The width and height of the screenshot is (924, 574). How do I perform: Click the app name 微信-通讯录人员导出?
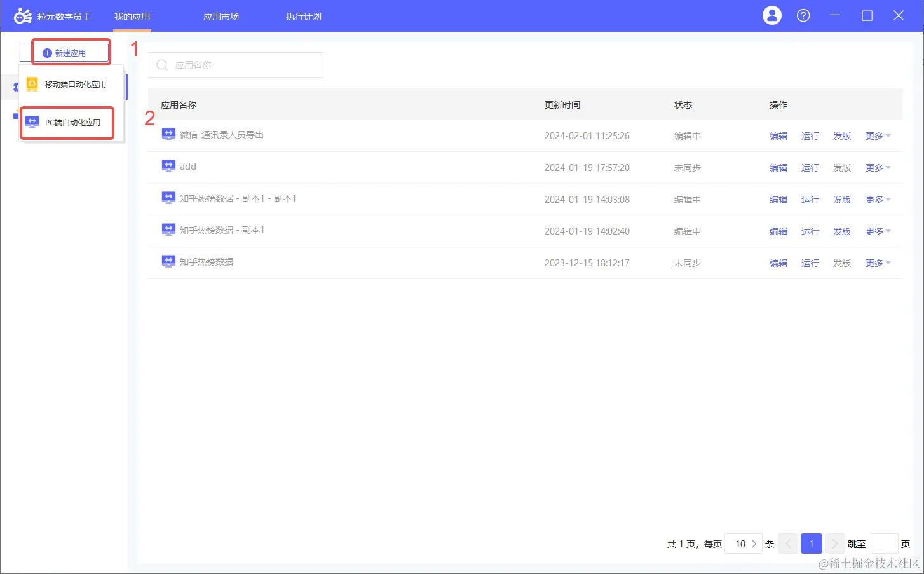click(x=222, y=135)
